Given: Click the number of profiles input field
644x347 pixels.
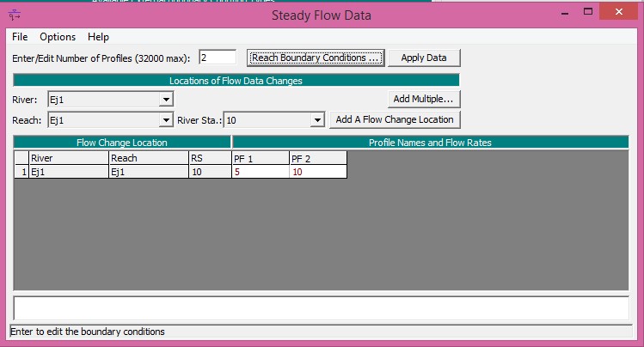Looking at the screenshot, I should 218,58.
